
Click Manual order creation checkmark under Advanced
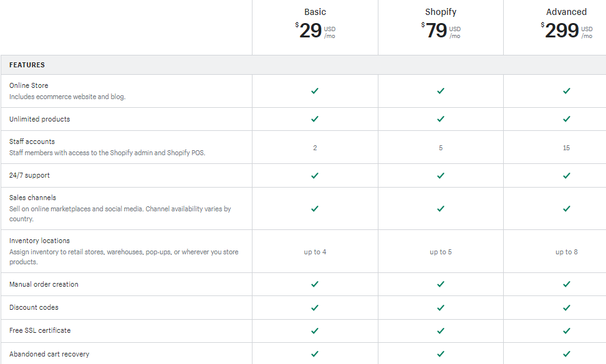click(567, 284)
